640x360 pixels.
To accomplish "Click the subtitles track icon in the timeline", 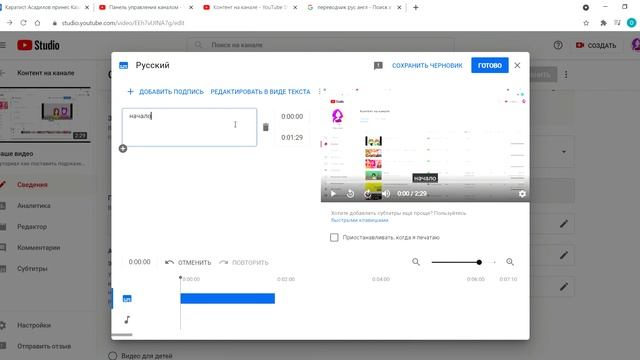I will [x=127, y=299].
